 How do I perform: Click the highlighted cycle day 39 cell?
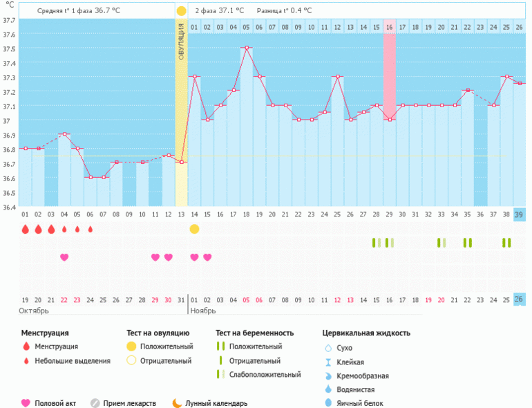[x=519, y=215]
